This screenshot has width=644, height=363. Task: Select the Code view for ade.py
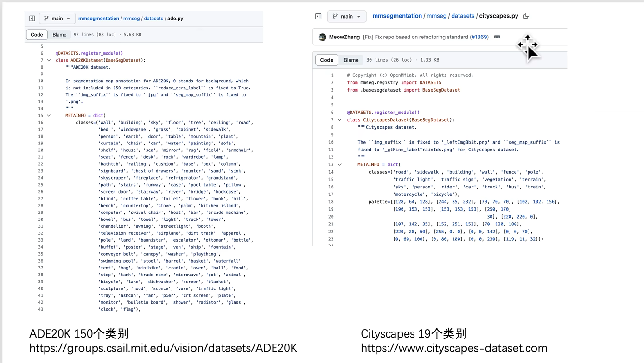(x=37, y=34)
